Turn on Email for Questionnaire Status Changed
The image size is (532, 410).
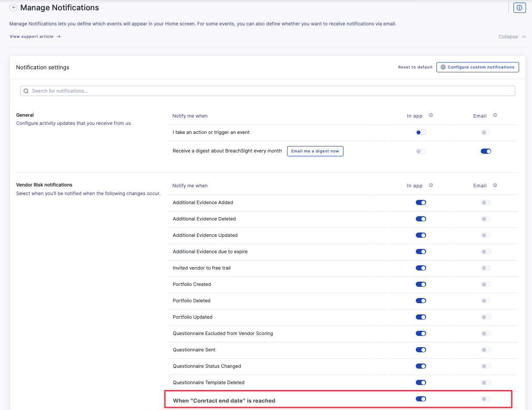point(486,366)
